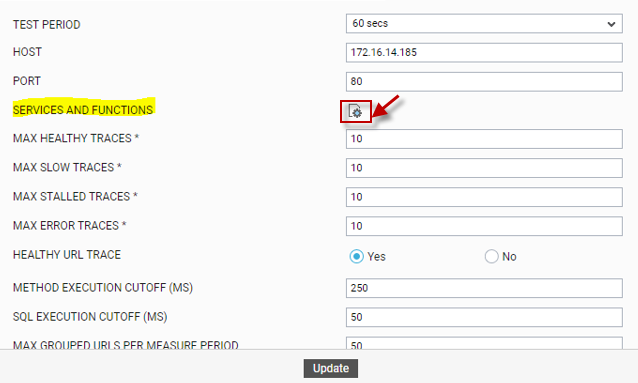Viewport: 638px width, 383px height.
Task: Click the Max Healthy Traces label
Action: 76,138
